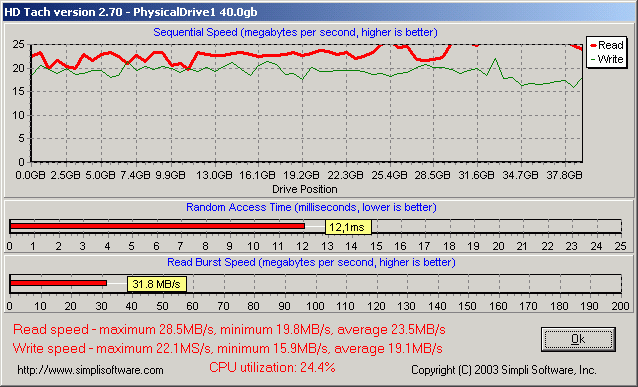Click the 100 tick on burst speed scale
Image resolution: width=638 pixels, height=387 pixels.
[315, 306]
